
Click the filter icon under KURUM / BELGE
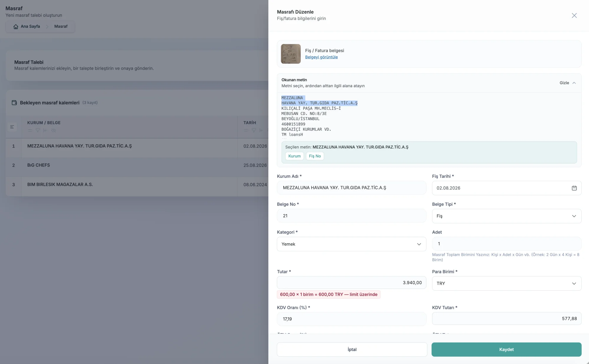point(38,130)
